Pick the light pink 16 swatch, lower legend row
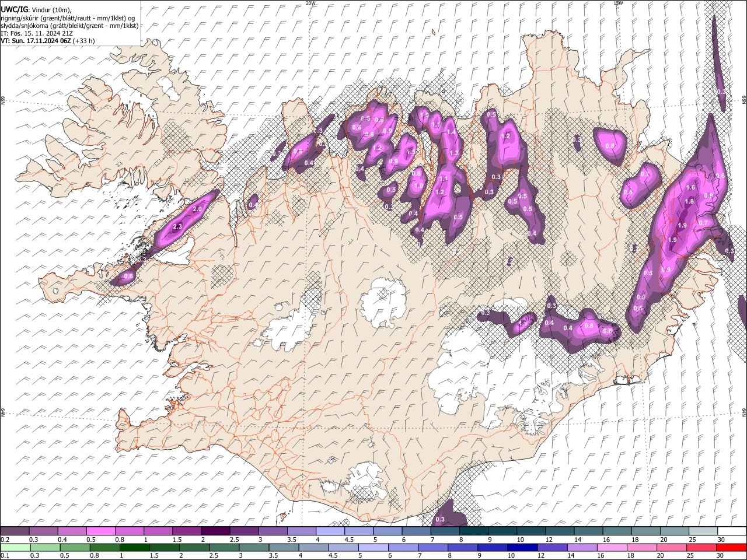 click(x=612, y=547)
